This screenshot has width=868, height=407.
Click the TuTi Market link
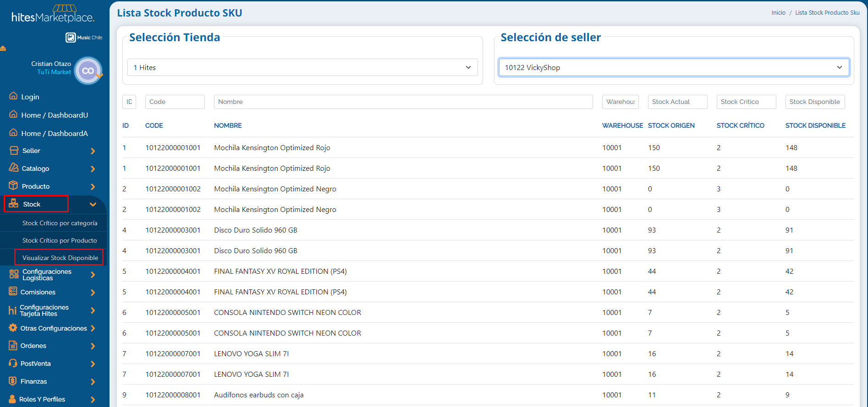[54, 72]
